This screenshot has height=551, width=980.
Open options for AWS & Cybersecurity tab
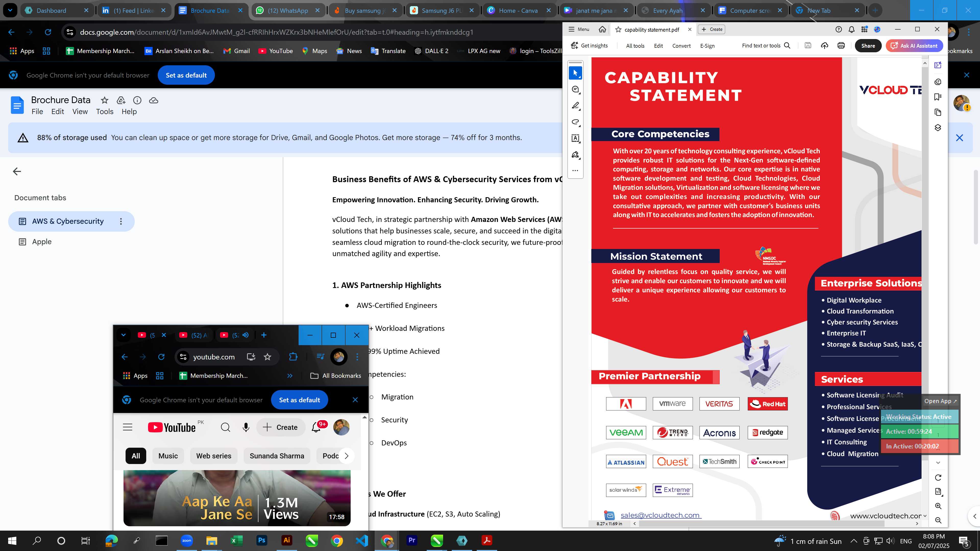121,221
